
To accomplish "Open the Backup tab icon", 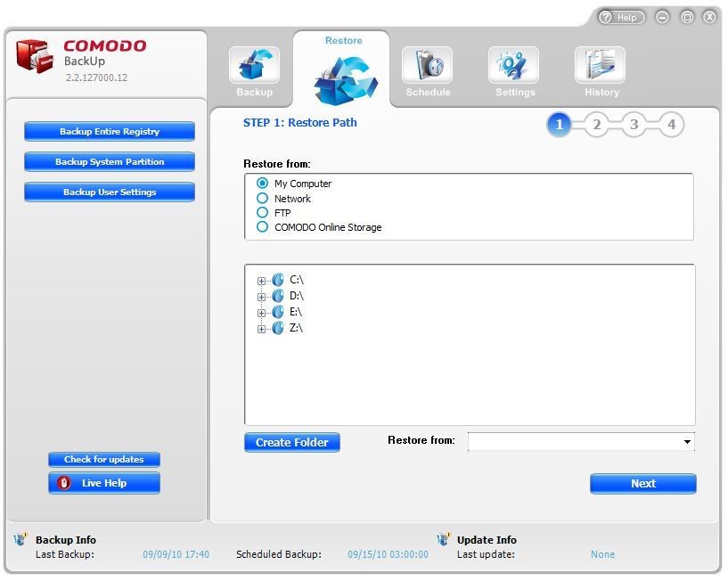I will pyautogui.click(x=254, y=67).
